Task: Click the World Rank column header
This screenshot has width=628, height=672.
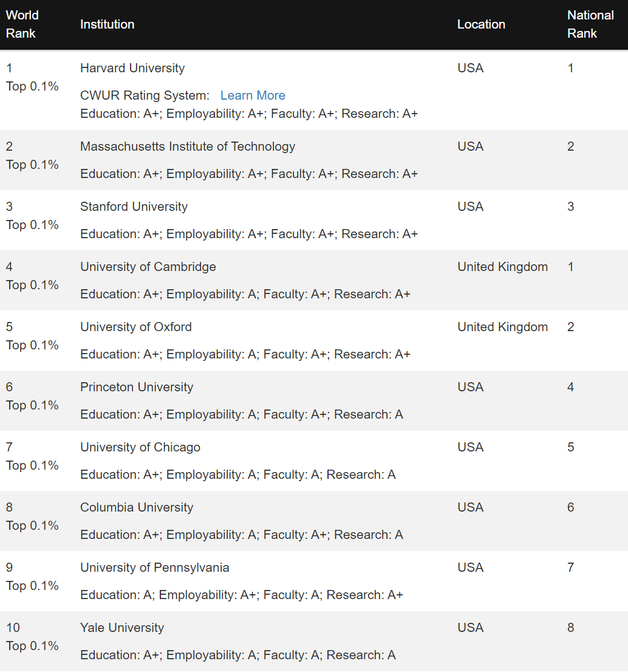Action: pyautogui.click(x=22, y=24)
